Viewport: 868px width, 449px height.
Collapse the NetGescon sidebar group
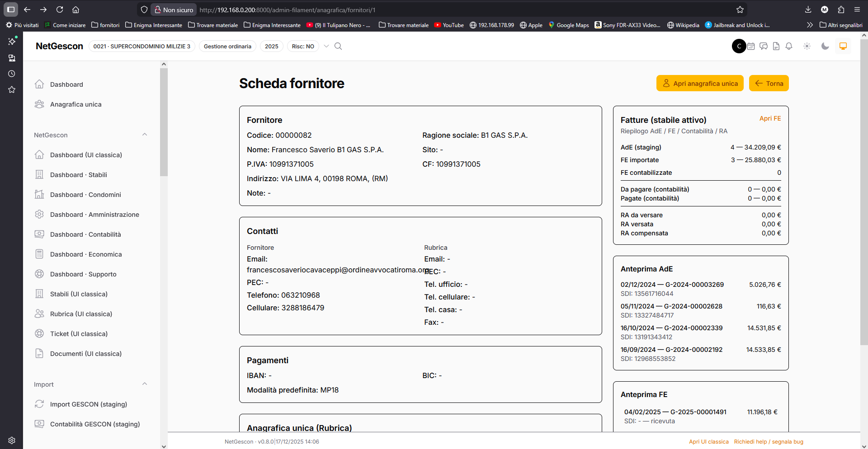tap(145, 135)
